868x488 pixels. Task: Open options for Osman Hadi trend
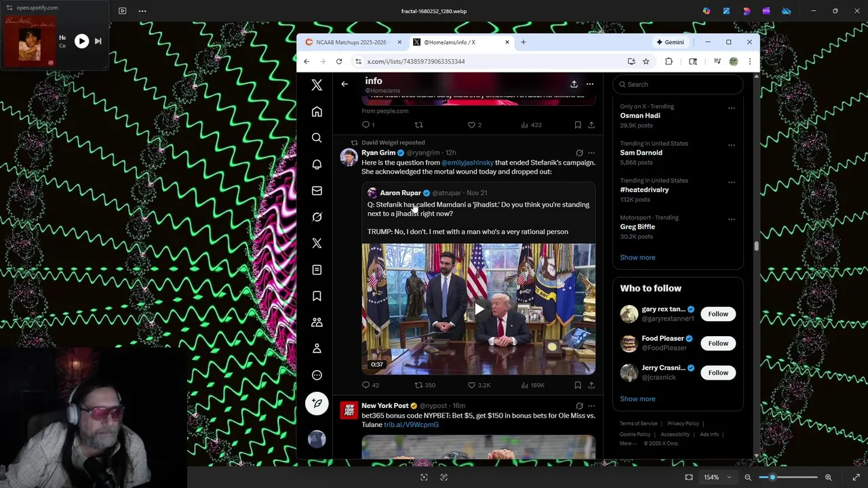pyautogui.click(x=731, y=108)
